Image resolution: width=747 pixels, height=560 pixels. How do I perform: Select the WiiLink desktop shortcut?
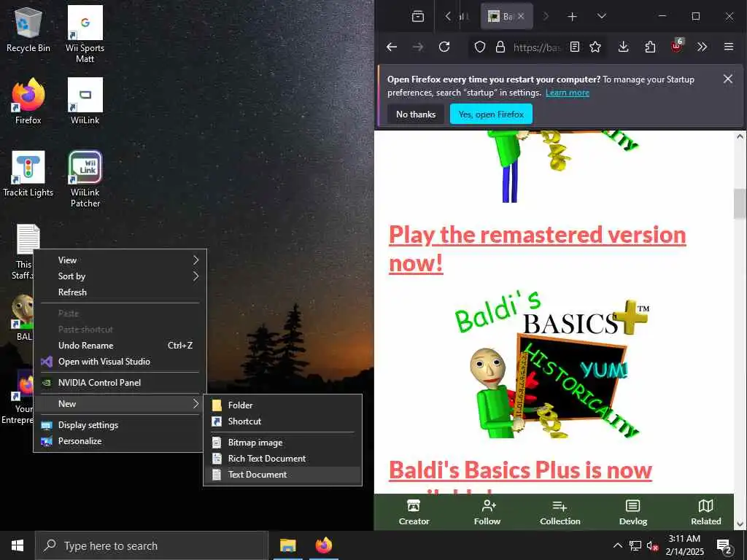tap(85, 101)
